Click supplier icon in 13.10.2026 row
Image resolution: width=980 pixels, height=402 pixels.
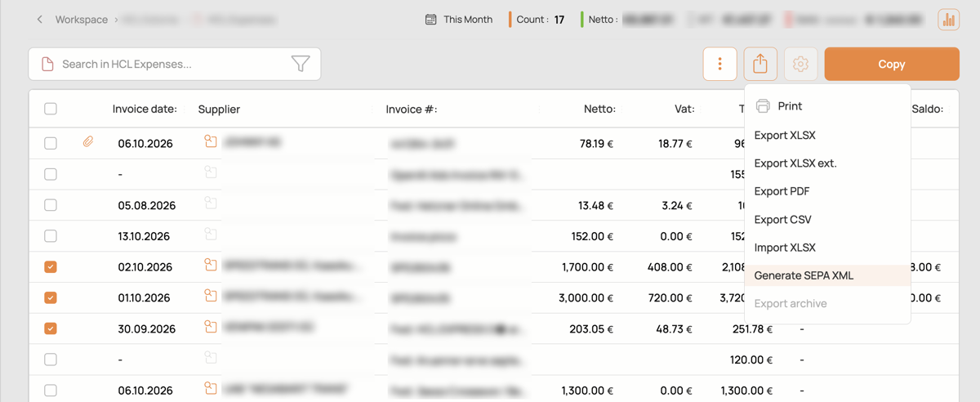click(211, 234)
